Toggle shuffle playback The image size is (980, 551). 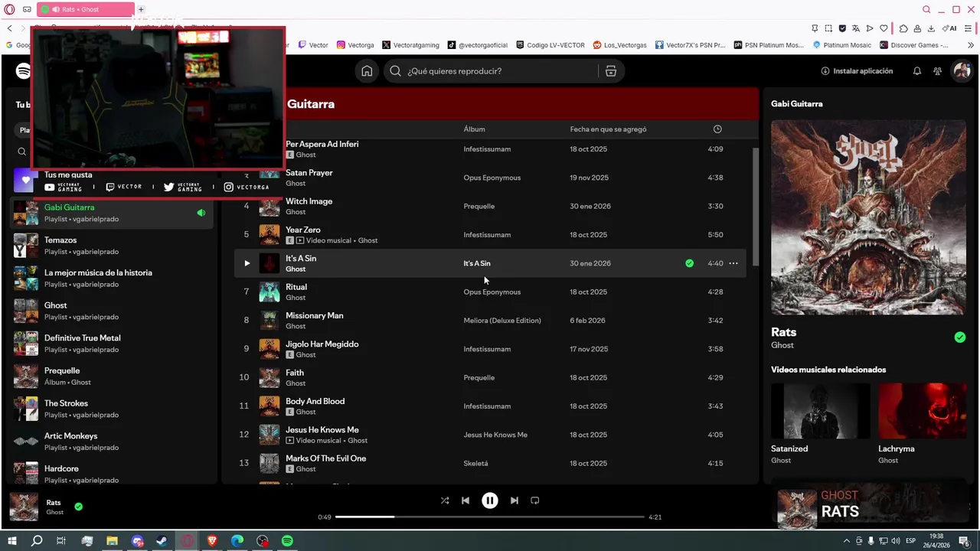pyautogui.click(x=445, y=500)
